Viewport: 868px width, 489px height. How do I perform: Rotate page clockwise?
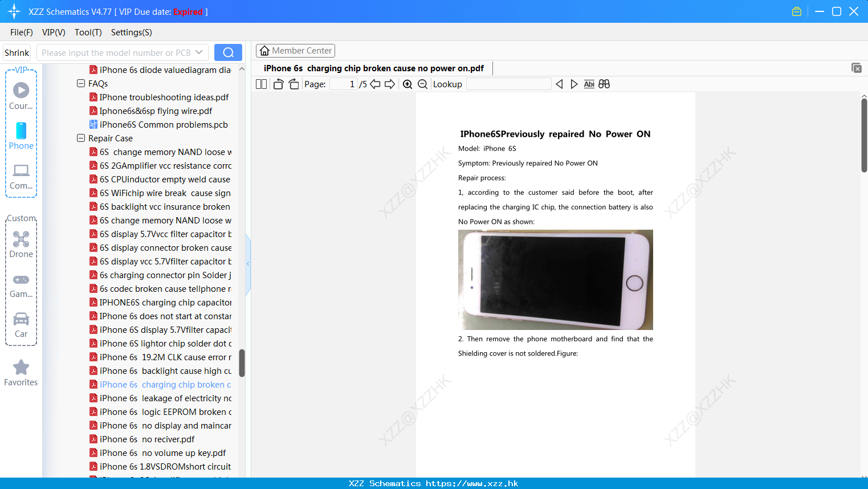click(294, 84)
